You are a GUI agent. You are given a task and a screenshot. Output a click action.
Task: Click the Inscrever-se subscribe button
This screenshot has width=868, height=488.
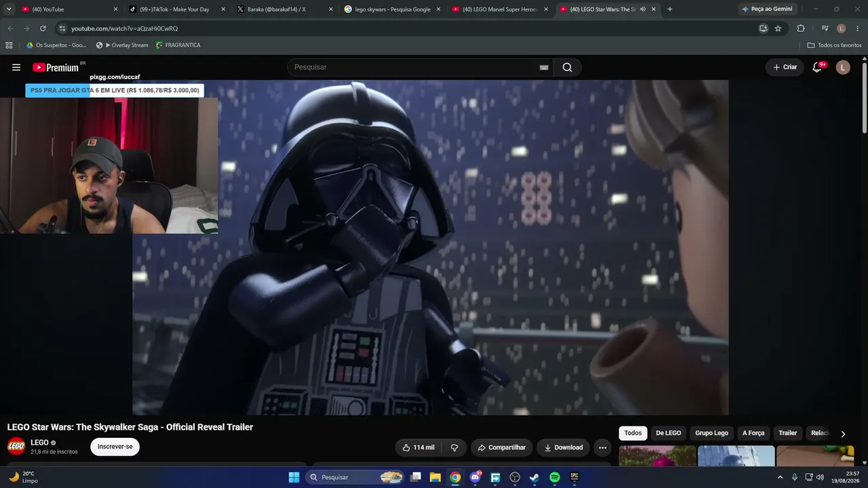pyautogui.click(x=115, y=447)
